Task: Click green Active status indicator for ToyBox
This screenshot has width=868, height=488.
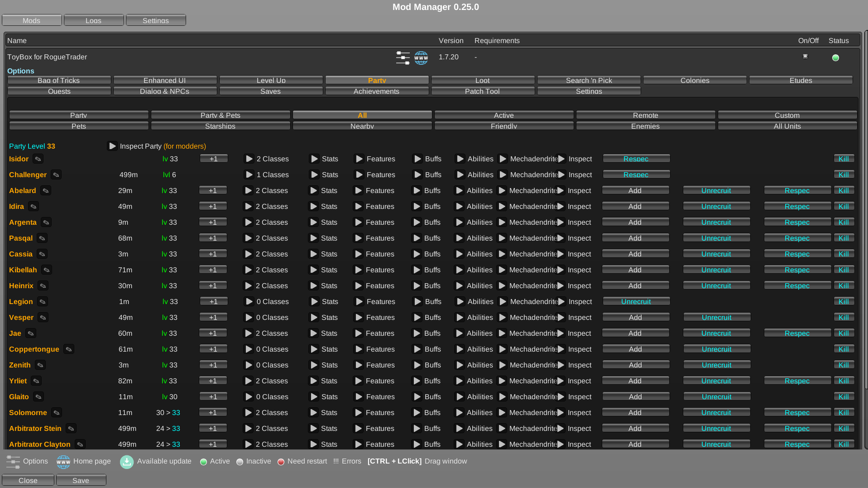Action: point(835,58)
